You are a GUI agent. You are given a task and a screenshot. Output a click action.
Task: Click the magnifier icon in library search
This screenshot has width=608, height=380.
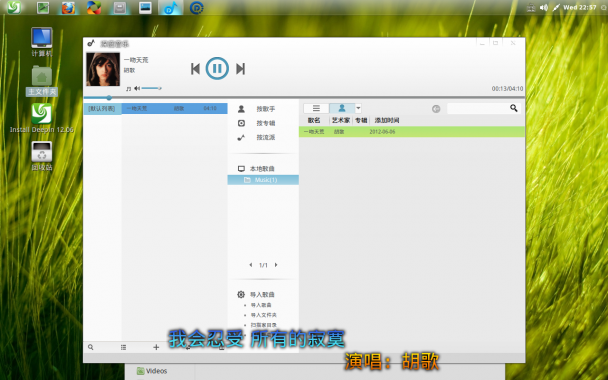coord(514,108)
